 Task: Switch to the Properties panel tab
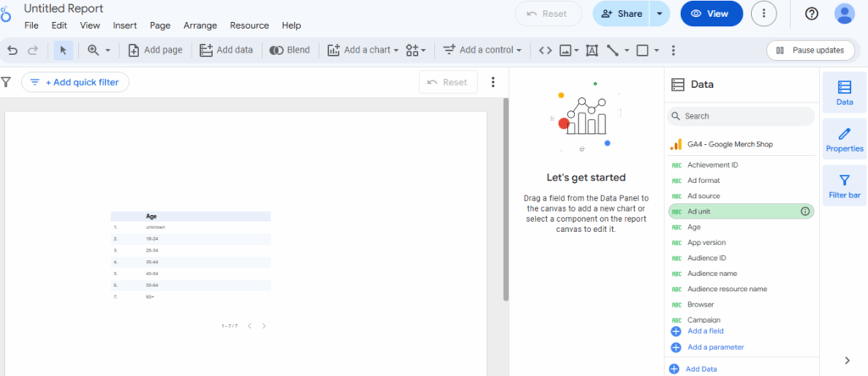coord(845,140)
